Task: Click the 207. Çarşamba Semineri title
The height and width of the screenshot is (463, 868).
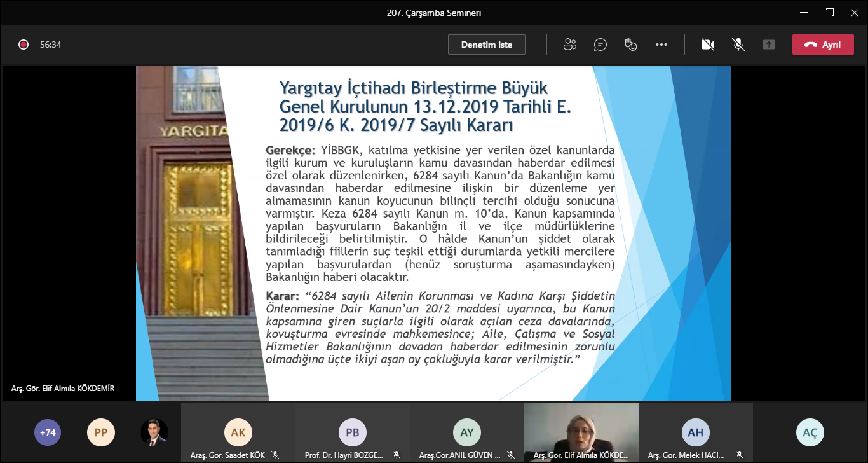Action: (434, 12)
